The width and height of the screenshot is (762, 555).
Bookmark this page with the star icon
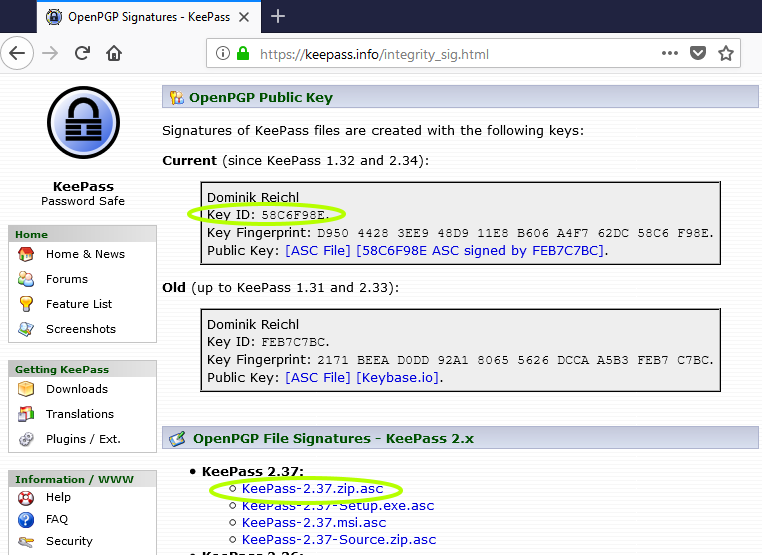726,53
